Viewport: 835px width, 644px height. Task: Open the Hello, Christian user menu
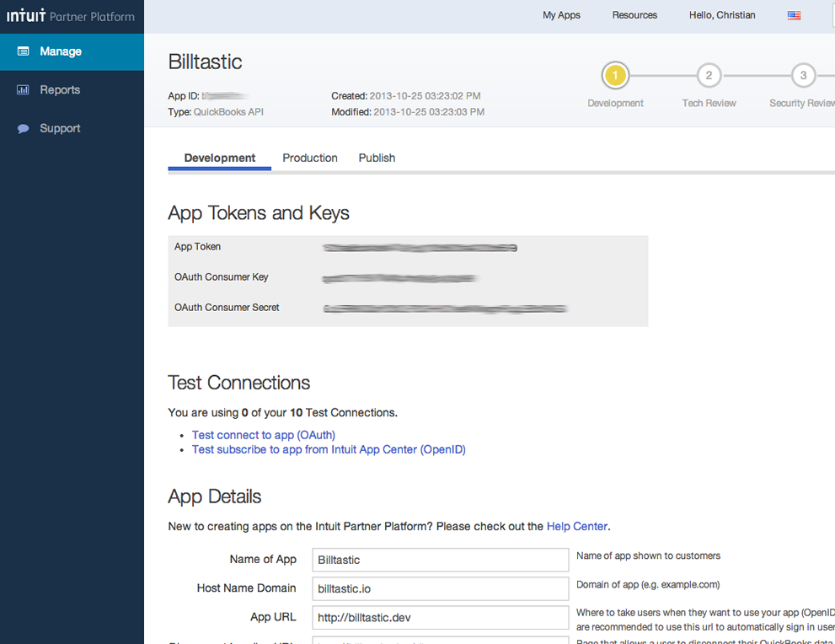(722, 15)
